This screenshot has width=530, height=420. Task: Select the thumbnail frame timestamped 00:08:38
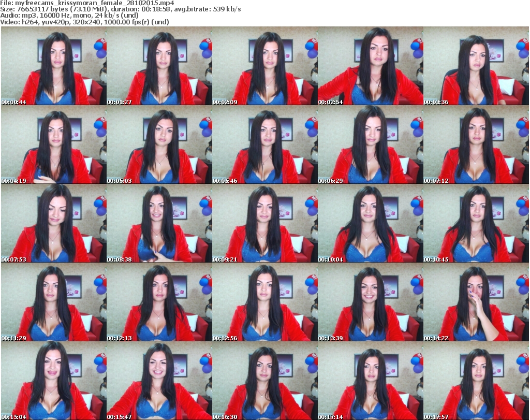[x=159, y=223]
